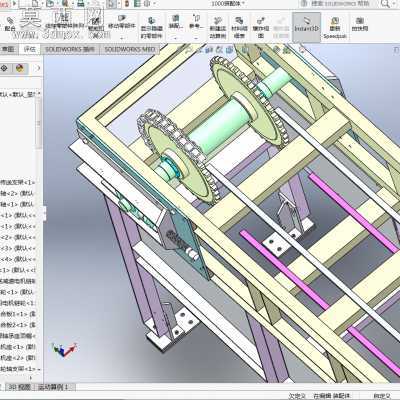This screenshot has height=400, width=400.
Task: Click the Select cursor tool icon
Action: coord(112,4)
